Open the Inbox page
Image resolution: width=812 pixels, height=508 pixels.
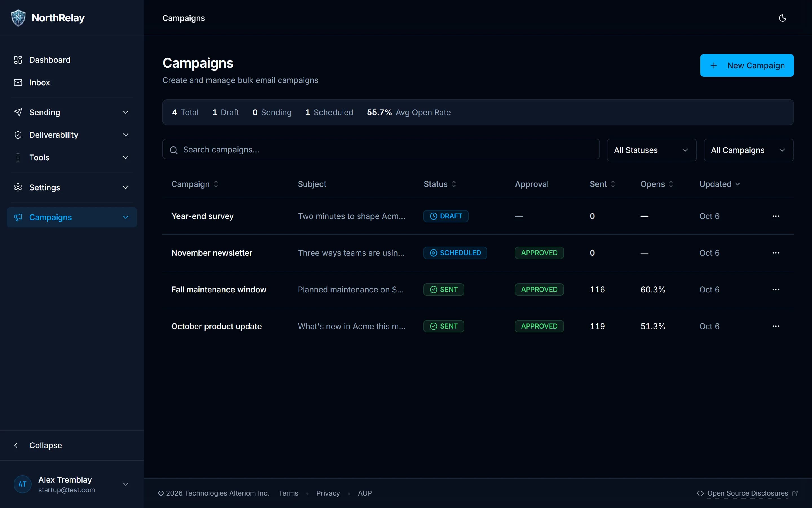(72, 82)
